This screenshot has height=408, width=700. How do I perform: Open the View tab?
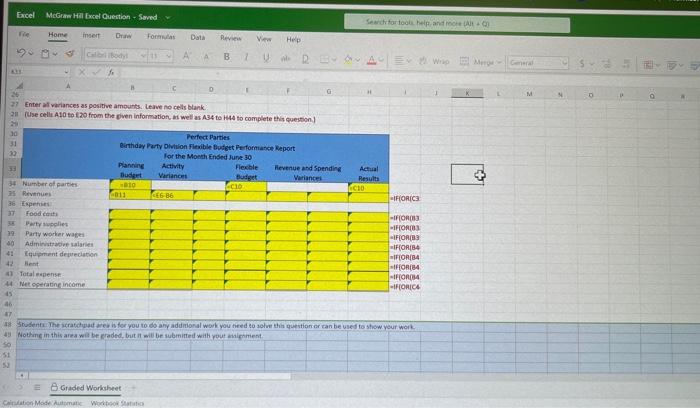coord(264,39)
